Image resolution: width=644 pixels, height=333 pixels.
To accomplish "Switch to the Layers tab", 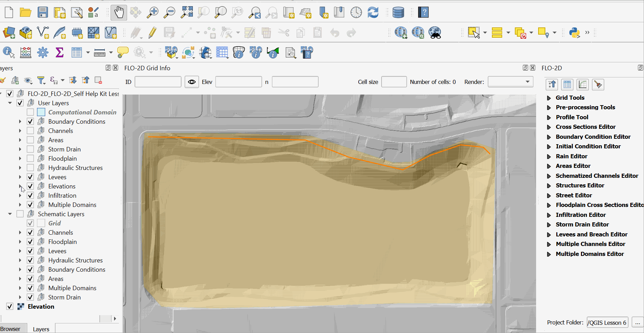I will [41, 329].
